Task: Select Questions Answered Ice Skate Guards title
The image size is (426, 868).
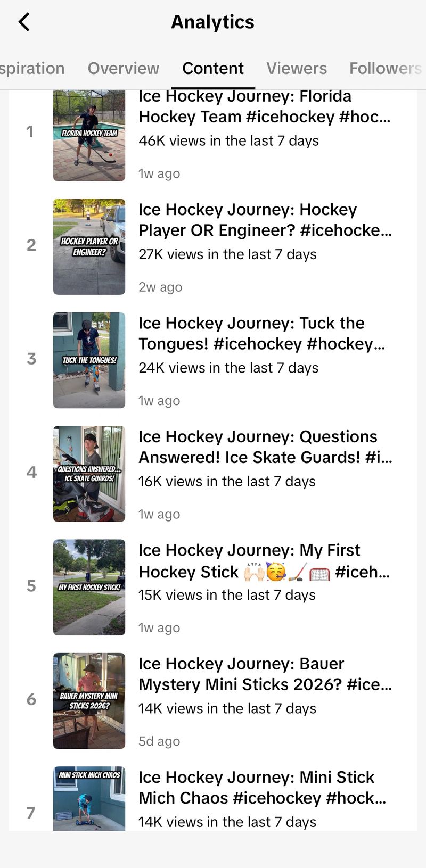Action: pos(265,447)
